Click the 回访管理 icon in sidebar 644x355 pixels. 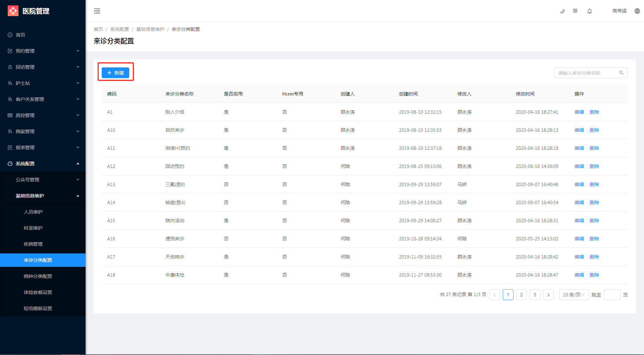(x=10, y=67)
